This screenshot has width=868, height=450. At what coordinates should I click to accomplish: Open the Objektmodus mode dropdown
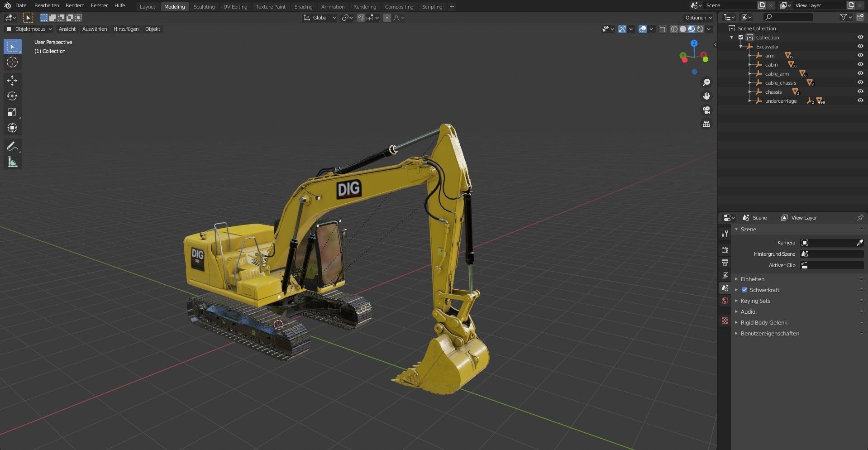(x=29, y=29)
